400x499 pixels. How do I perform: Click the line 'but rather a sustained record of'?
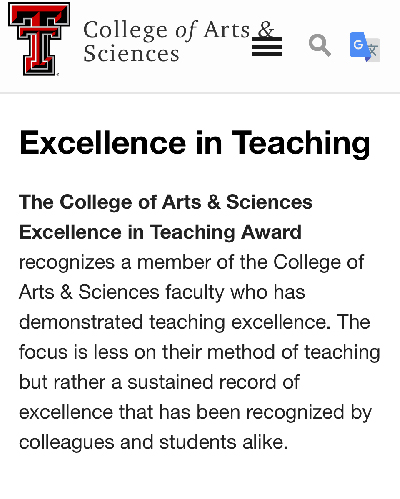(x=159, y=383)
